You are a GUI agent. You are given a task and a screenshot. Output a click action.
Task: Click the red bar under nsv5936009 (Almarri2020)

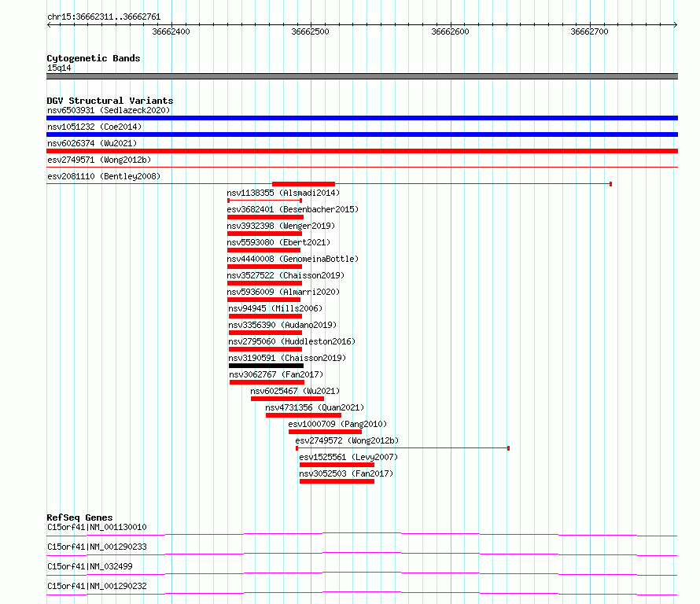point(263,300)
